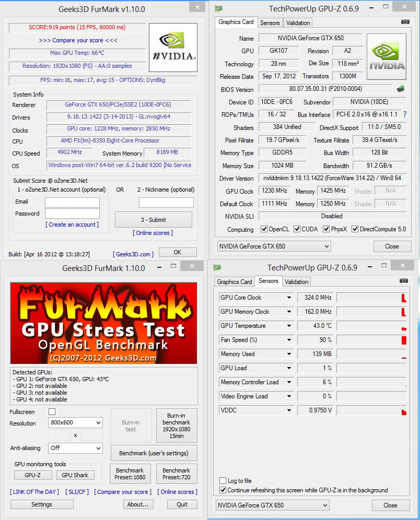Viewport: 420px width, 520px height.
Task: Toggle the CUDA checkbox
Action: [x=297, y=229]
